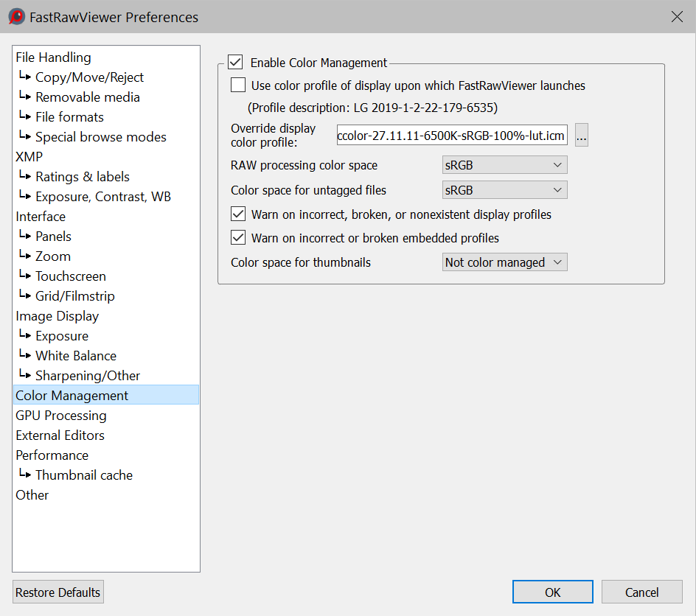Uncheck warn on broken embedded profiles
The height and width of the screenshot is (616, 696).
(238, 238)
